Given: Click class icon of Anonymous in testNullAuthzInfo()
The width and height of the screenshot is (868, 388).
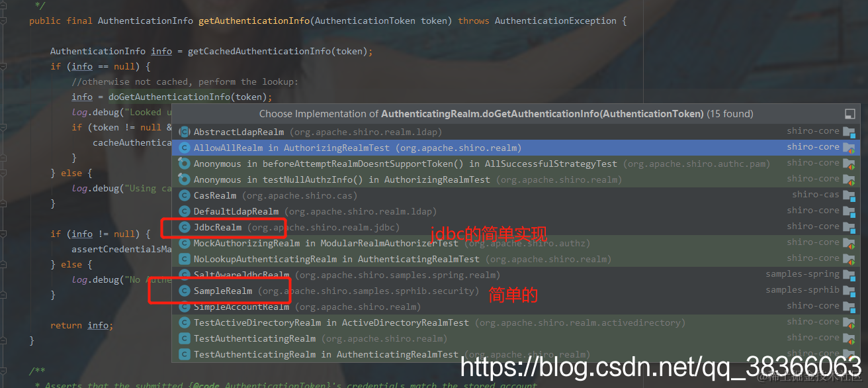Looking at the screenshot, I should pos(185,179).
